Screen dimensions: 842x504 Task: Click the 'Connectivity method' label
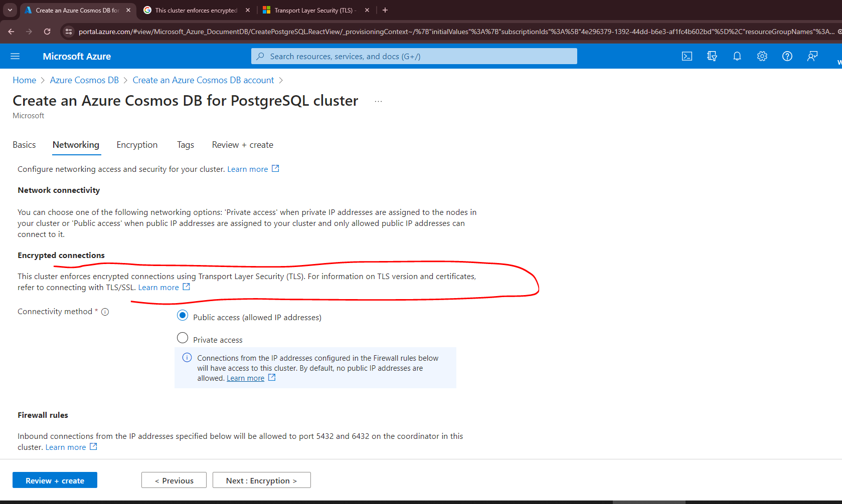click(55, 312)
